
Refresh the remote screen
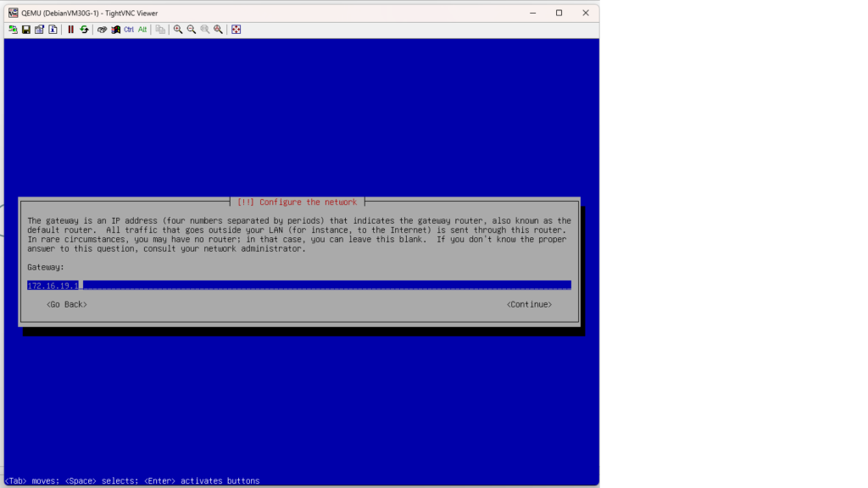pos(84,30)
